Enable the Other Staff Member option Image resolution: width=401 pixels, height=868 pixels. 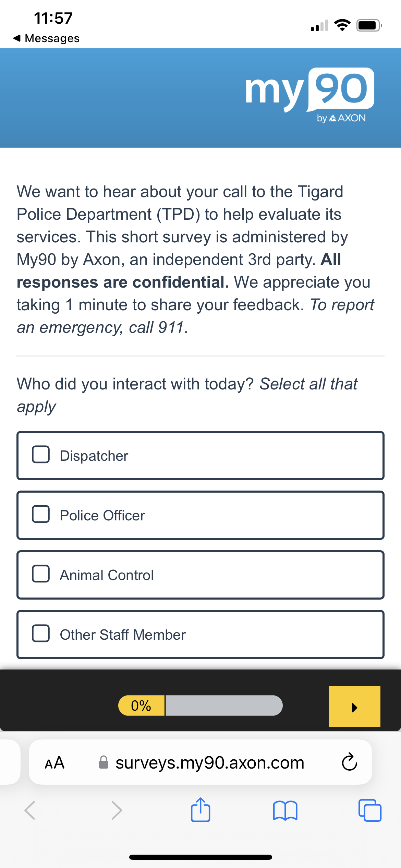[41, 634]
